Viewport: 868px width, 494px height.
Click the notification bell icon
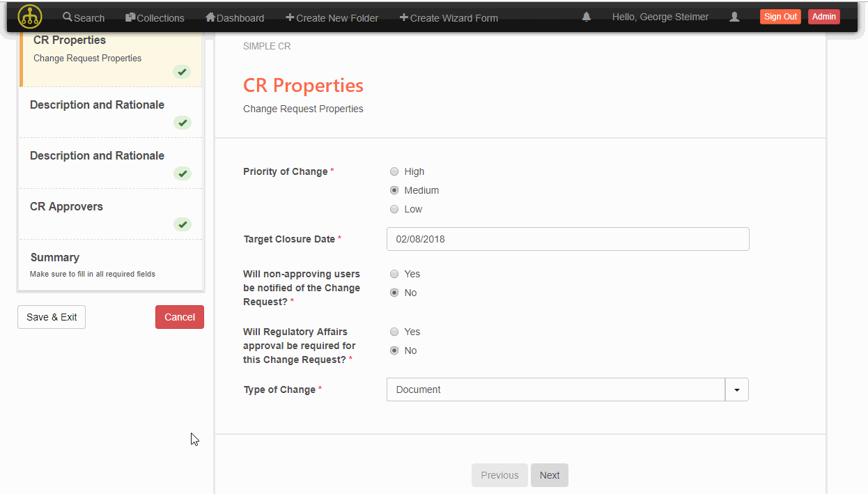coord(586,16)
